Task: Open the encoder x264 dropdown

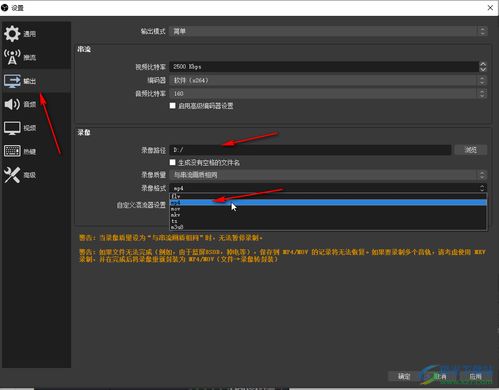Action: [328, 80]
